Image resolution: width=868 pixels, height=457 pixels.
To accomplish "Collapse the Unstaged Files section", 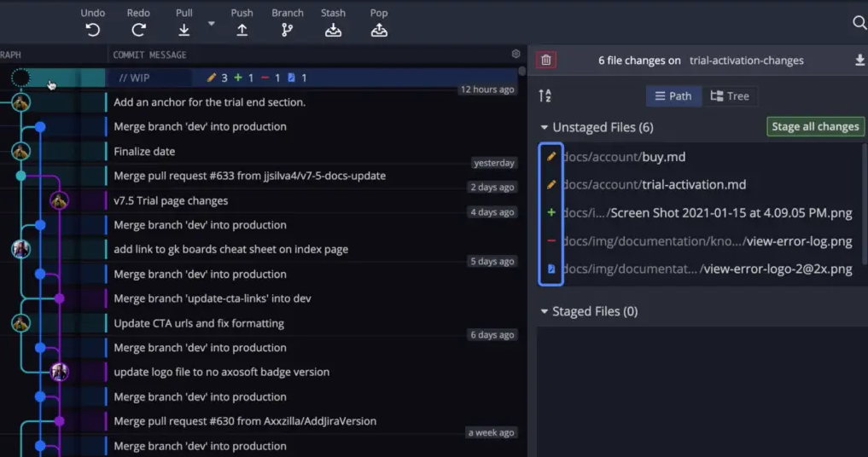I will 545,127.
